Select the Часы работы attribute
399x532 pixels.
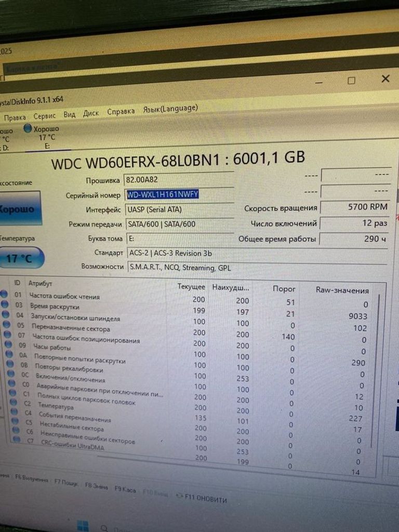point(52,347)
